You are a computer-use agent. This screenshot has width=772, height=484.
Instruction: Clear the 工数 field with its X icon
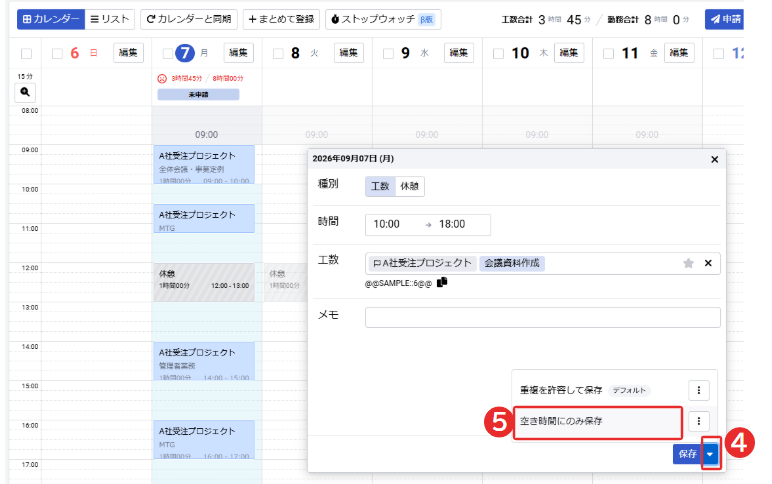click(x=708, y=263)
